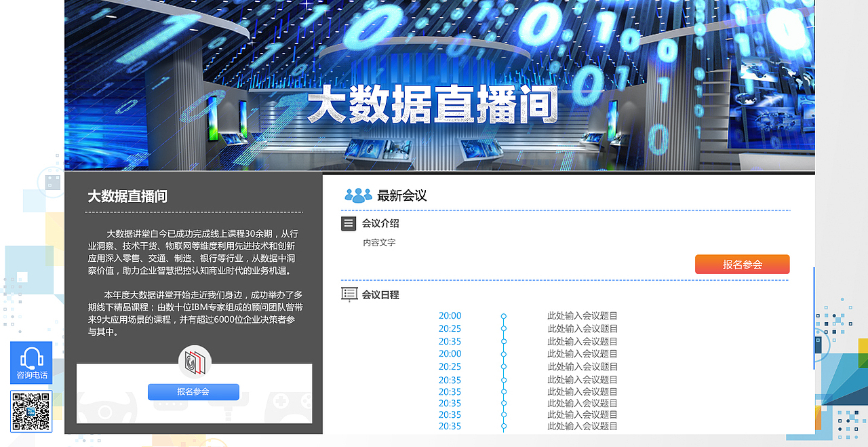Click the timeline dot beside the 20:25 entry
Viewport: 868px width, 447px height.
[503, 328]
